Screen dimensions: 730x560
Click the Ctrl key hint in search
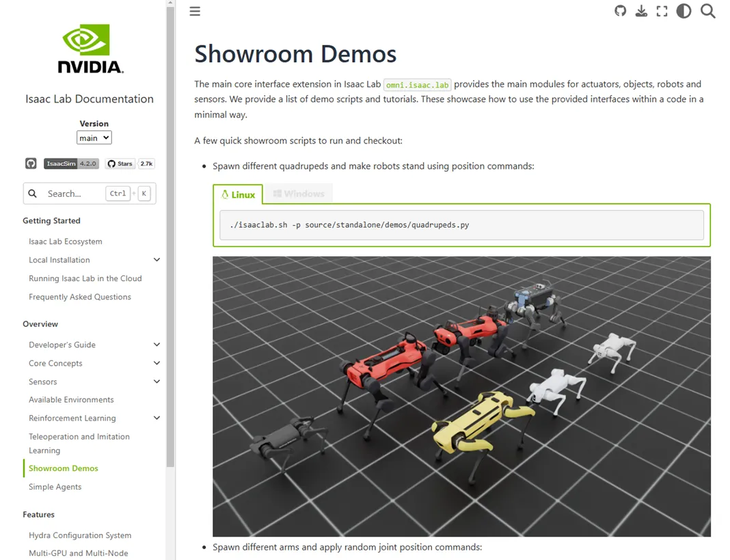tap(118, 194)
